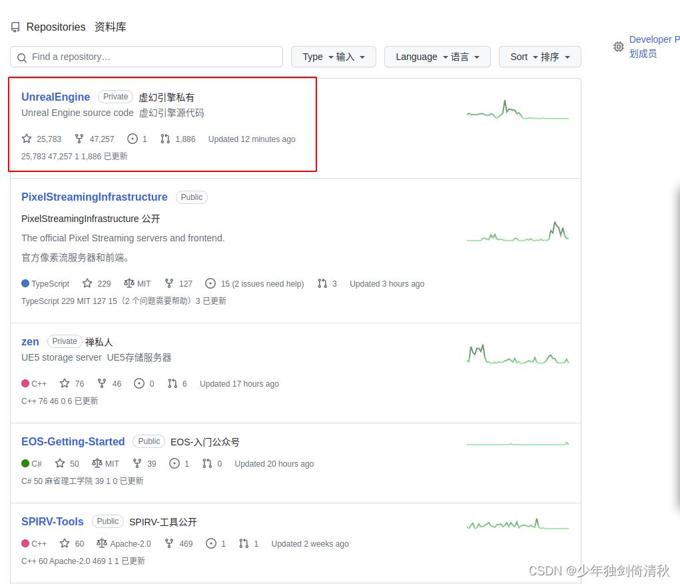Open the SPIRV-Tools repository link
680x584 pixels.
point(52,521)
